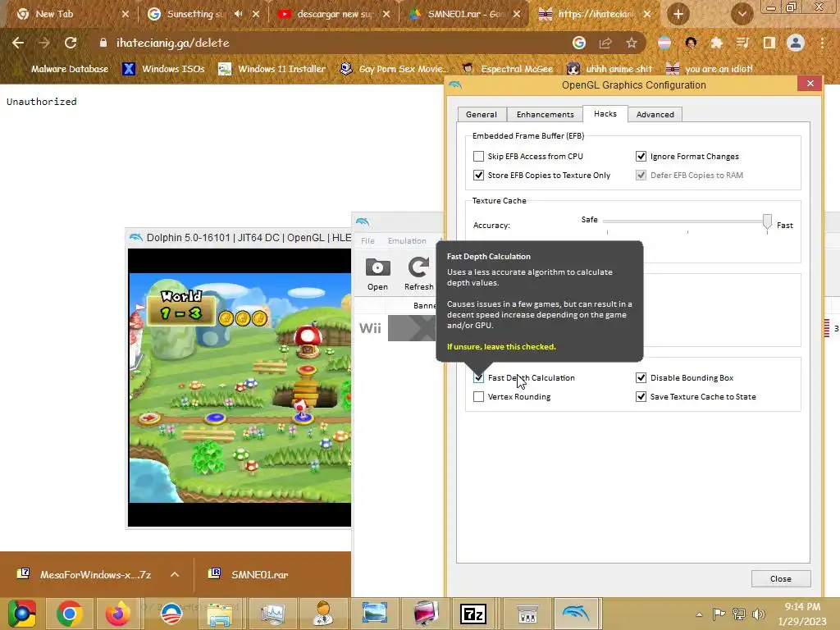
Task: Reload the ihatecianig.ga page
Action: (71, 43)
